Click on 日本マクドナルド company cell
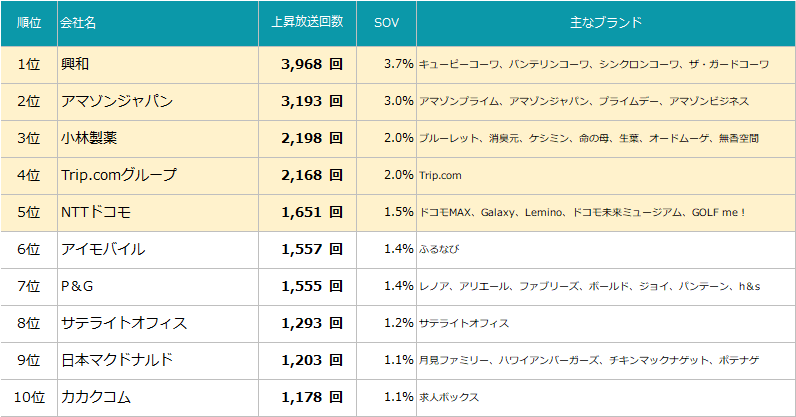The image size is (796, 417). click(x=116, y=360)
